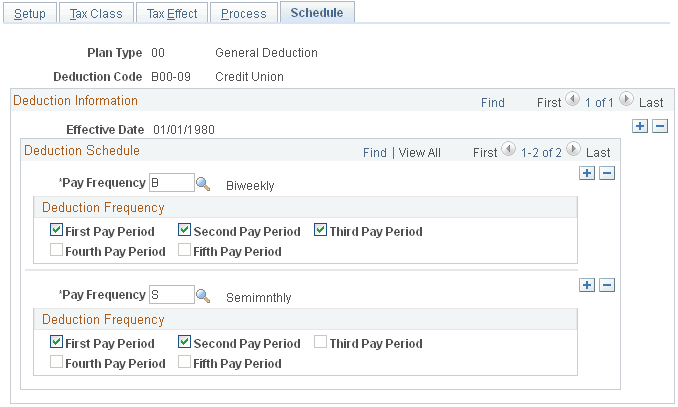Go to previous row in Deduction Information
The height and width of the screenshot is (407, 678).
572,99
